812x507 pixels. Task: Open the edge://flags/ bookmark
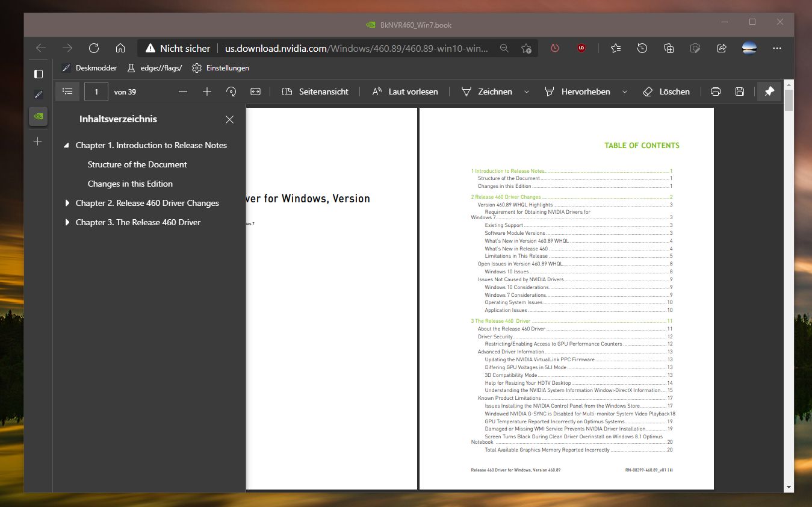click(x=154, y=68)
